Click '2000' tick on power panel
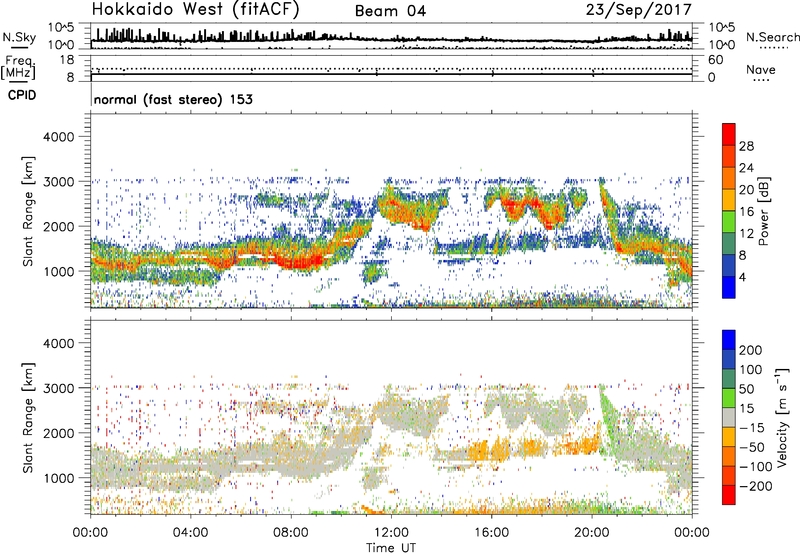 pyautogui.click(x=59, y=226)
